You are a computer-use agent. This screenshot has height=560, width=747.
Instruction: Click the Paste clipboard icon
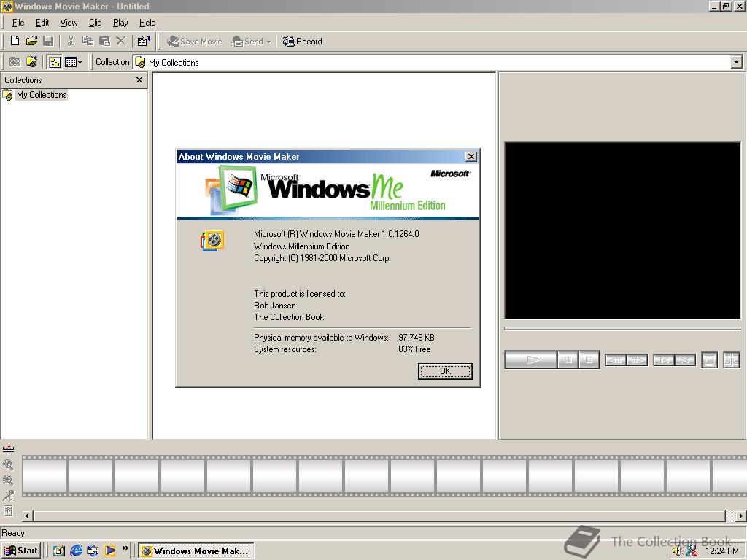[x=104, y=41]
